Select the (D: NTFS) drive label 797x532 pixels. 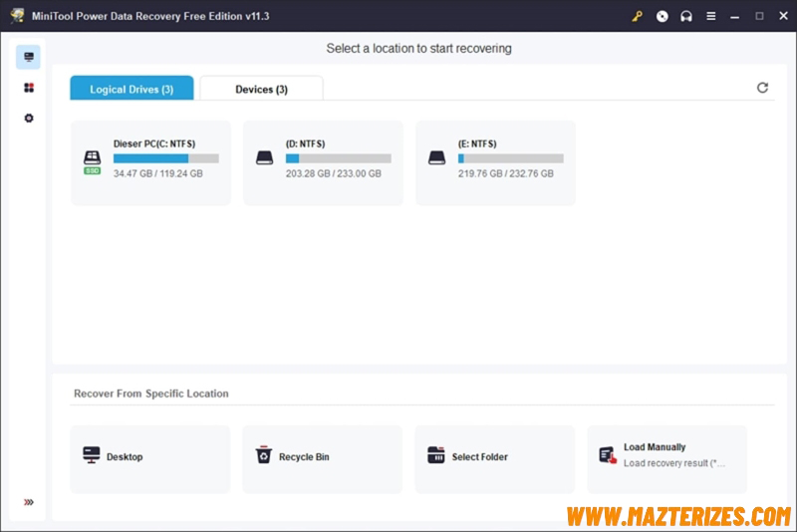305,143
